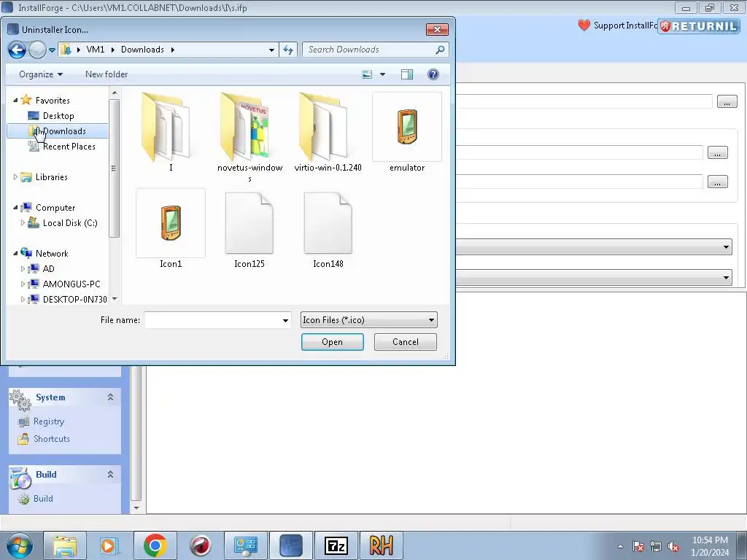This screenshot has width=747, height=560.
Task: Click New folder button
Action: pos(107,74)
